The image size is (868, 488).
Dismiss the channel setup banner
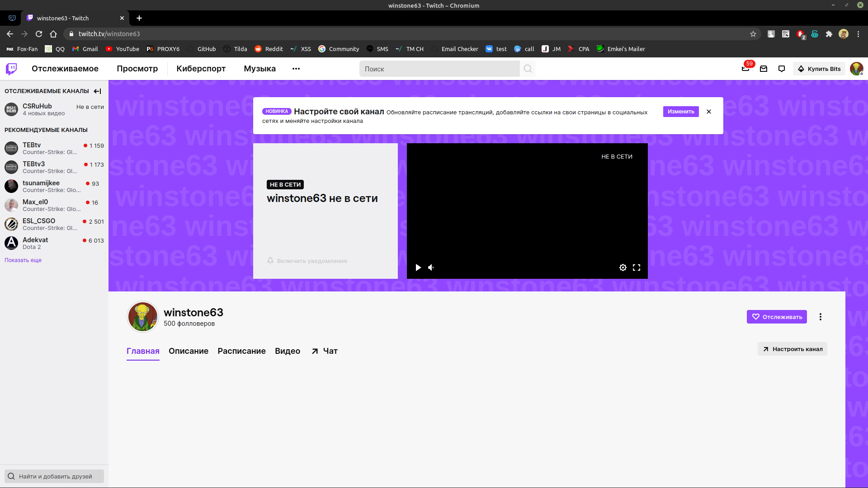(x=709, y=112)
